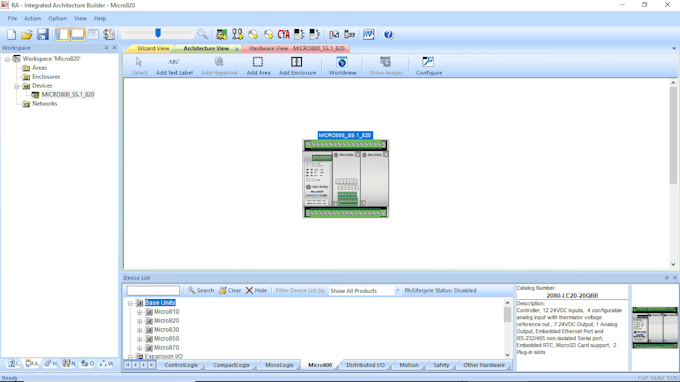Click the zoom magnifier icon in toolbar
Viewport: 680px width, 382px height.
point(202,34)
